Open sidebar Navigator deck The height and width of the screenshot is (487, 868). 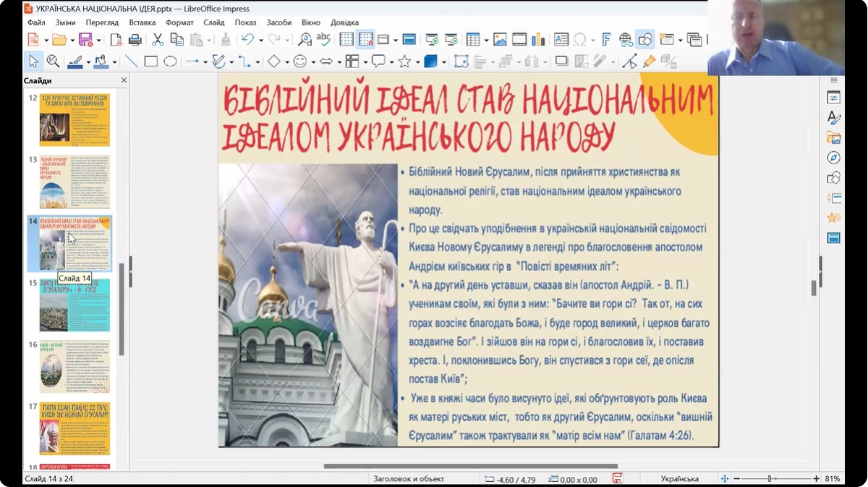833,158
